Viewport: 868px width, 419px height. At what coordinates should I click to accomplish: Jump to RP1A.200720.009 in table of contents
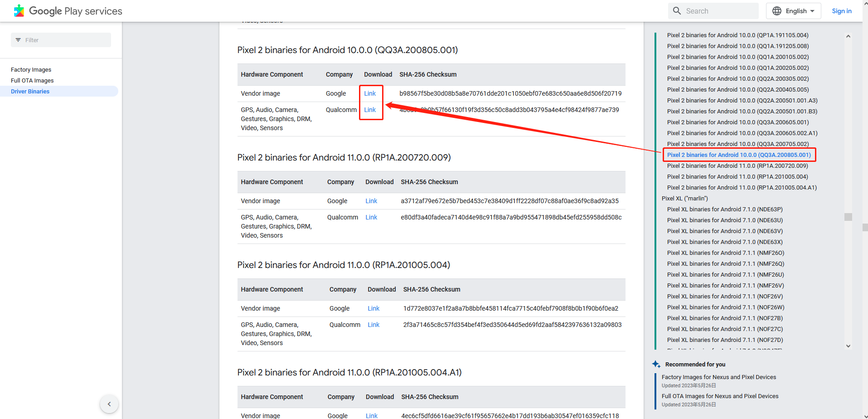(737, 166)
